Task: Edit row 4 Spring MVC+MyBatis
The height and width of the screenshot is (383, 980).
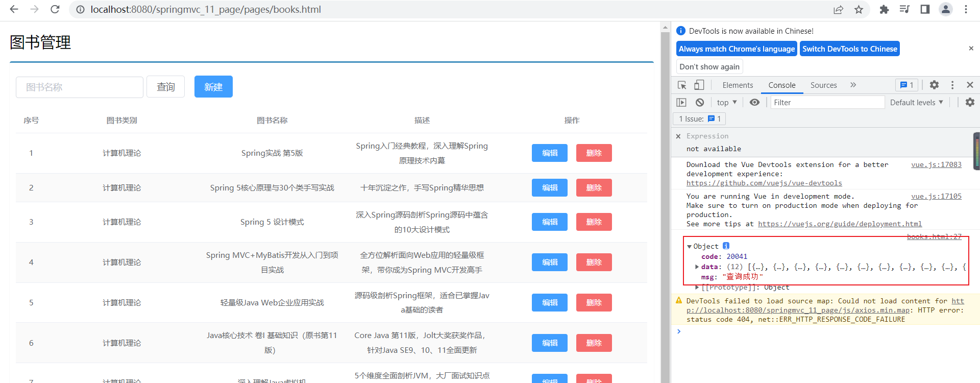Action: (x=550, y=262)
